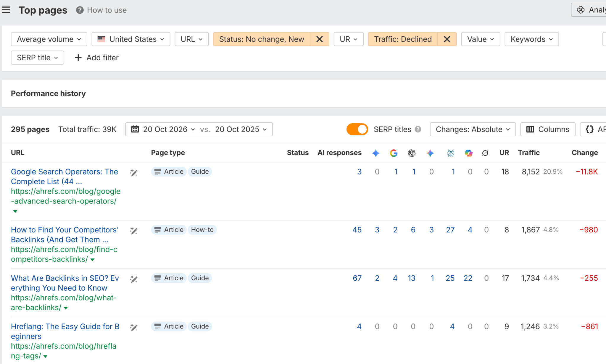Expand the Performance history section

tap(48, 93)
